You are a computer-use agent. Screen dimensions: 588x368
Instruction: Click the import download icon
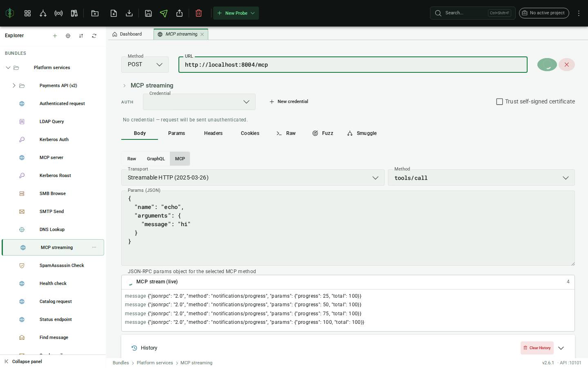[129, 13]
